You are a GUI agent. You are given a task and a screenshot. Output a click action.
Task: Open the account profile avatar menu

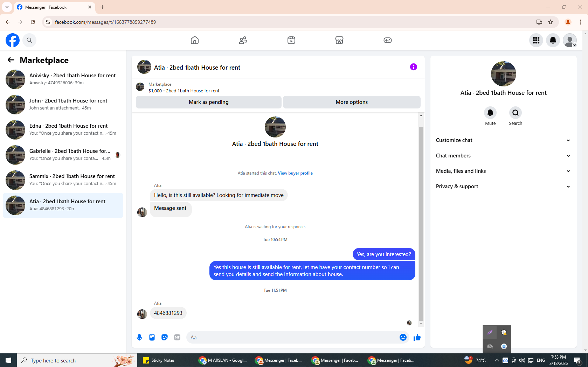click(x=570, y=40)
